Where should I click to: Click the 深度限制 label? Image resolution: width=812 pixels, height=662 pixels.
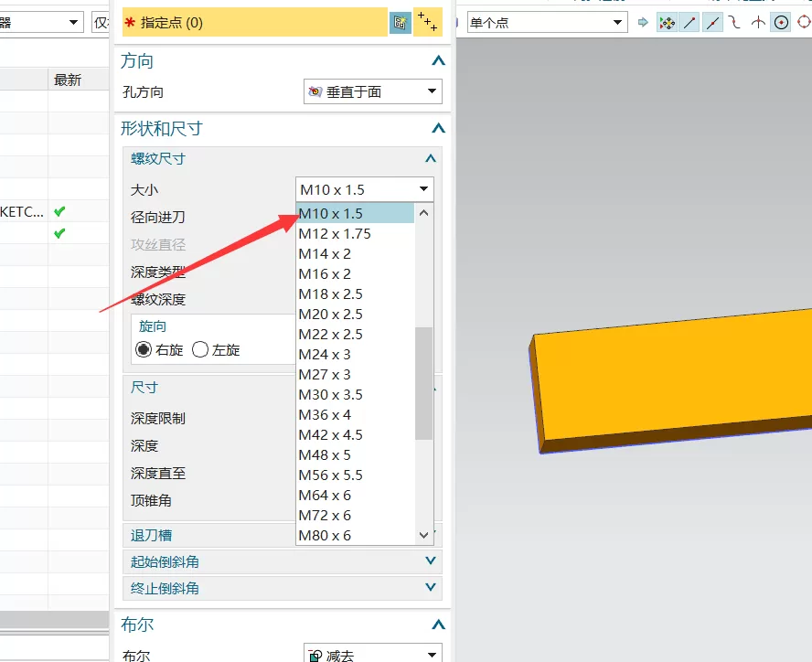(x=158, y=418)
